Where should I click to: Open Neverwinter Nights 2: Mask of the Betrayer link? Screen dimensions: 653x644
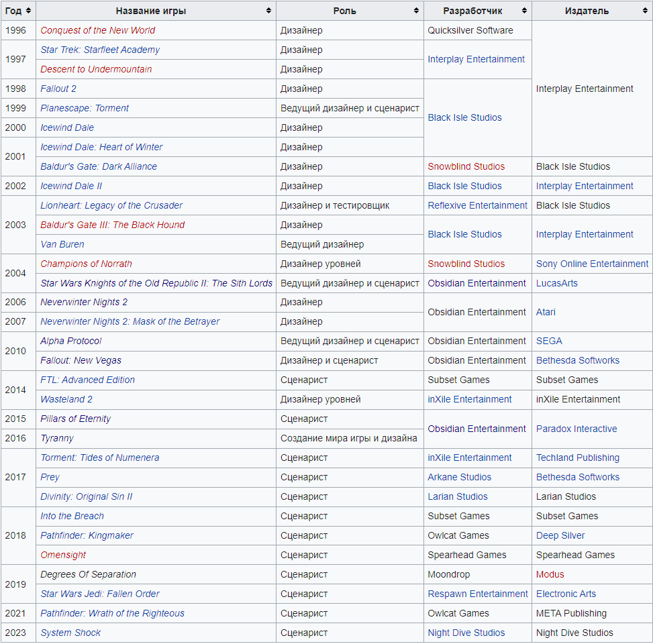(130, 321)
